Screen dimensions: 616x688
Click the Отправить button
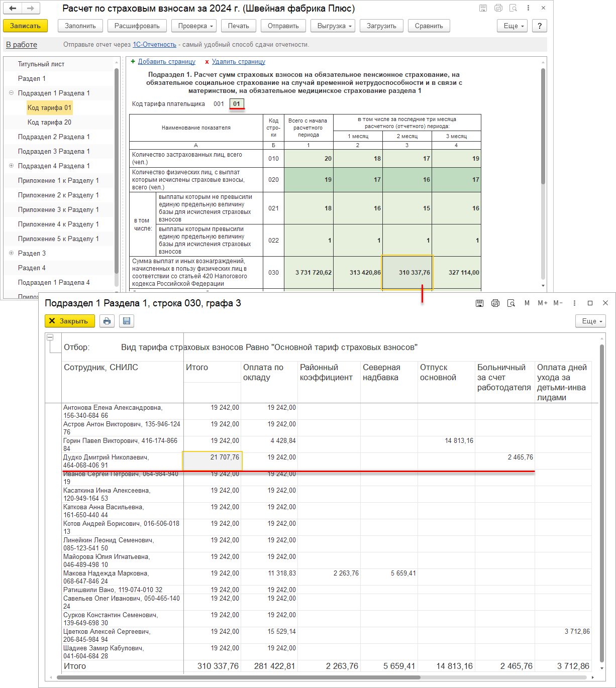[283, 26]
